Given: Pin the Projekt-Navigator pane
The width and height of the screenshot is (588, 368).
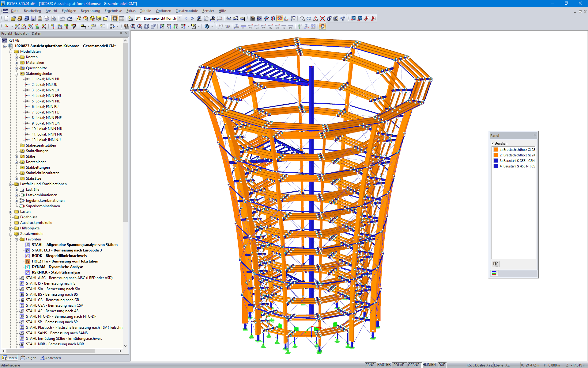Looking at the screenshot, I should pos(121,33).
